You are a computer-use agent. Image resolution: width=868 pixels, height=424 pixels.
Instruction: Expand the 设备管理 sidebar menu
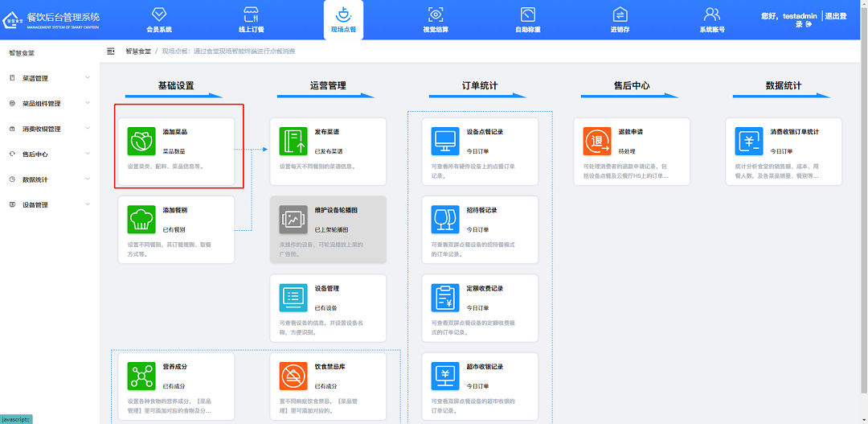48,205
